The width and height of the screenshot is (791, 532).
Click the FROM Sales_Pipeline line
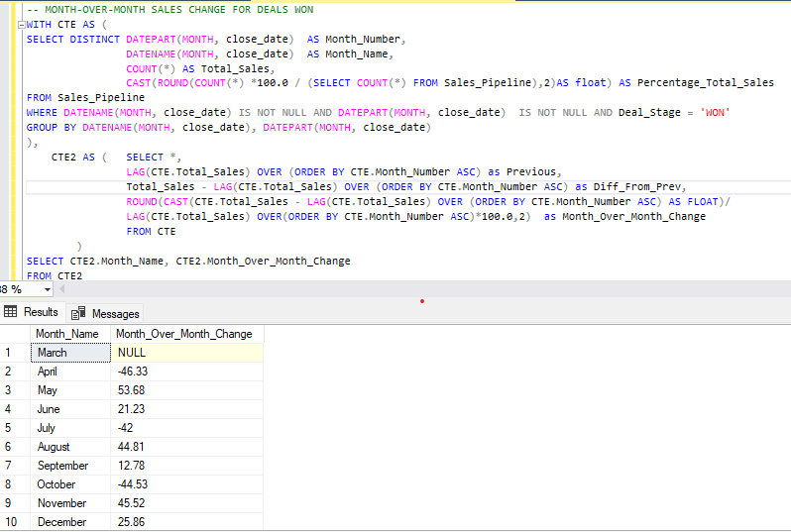(85, 97)
